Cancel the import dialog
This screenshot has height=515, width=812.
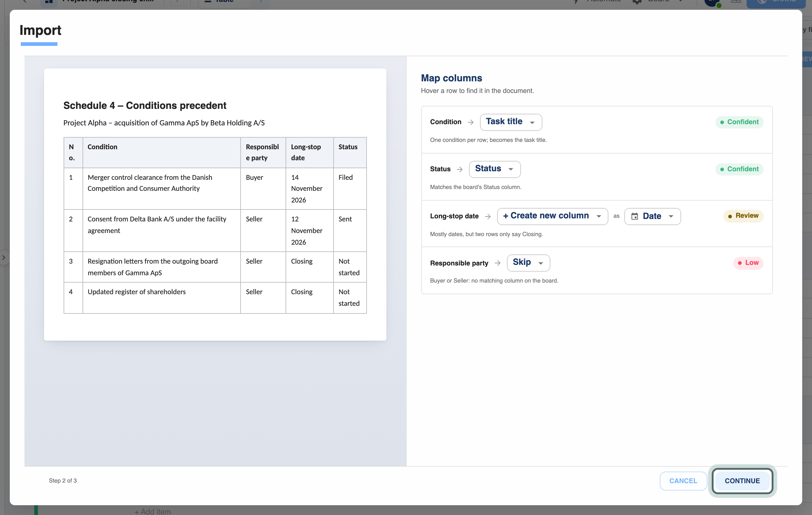pyautogui.click(x=683, y=481)
